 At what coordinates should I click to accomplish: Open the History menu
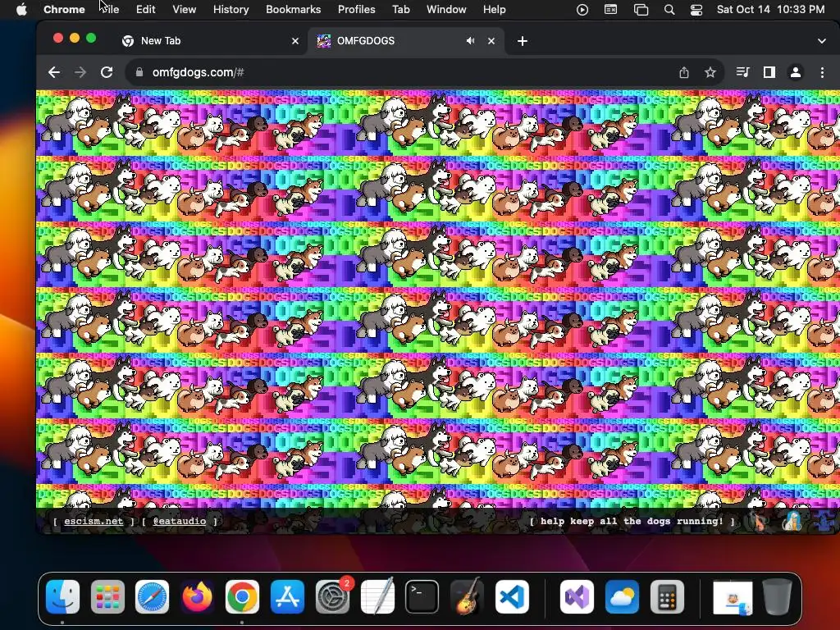[231, 9]
